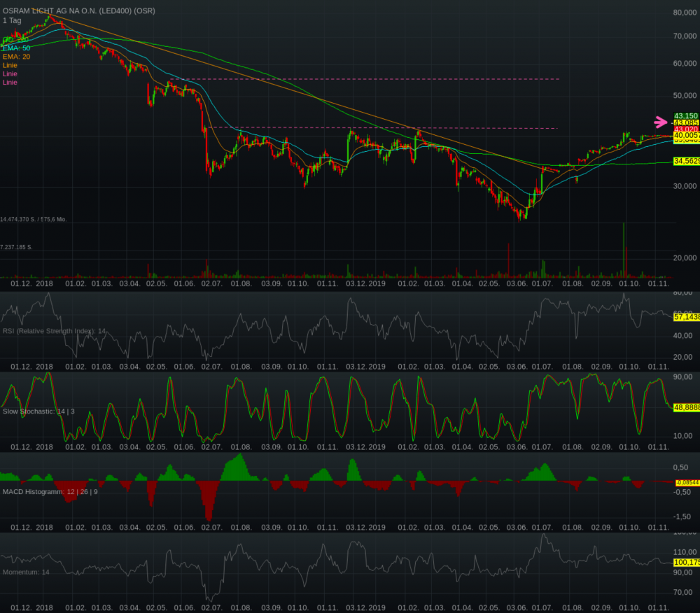Open the RSI (Relative Strength Index) indicator label
The height and width of the screenshot is (613, 700).
click(54, 331)
